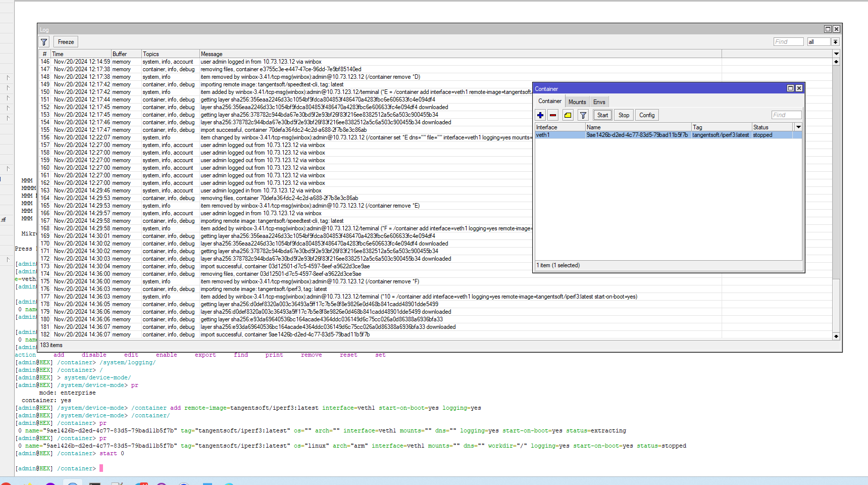This screenshot has width=868, height=485.
Task: Add a new container with plus icon
Action: point(540,115)
